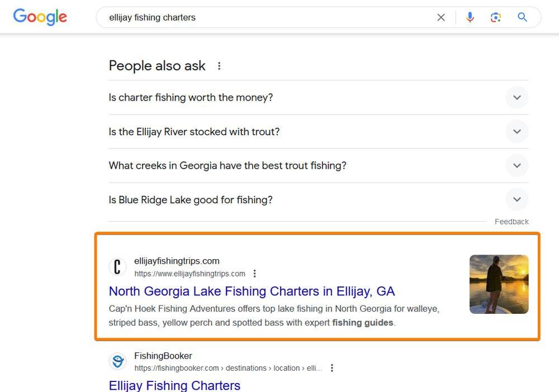Start voice search with microphone icon

coord(470,17)
